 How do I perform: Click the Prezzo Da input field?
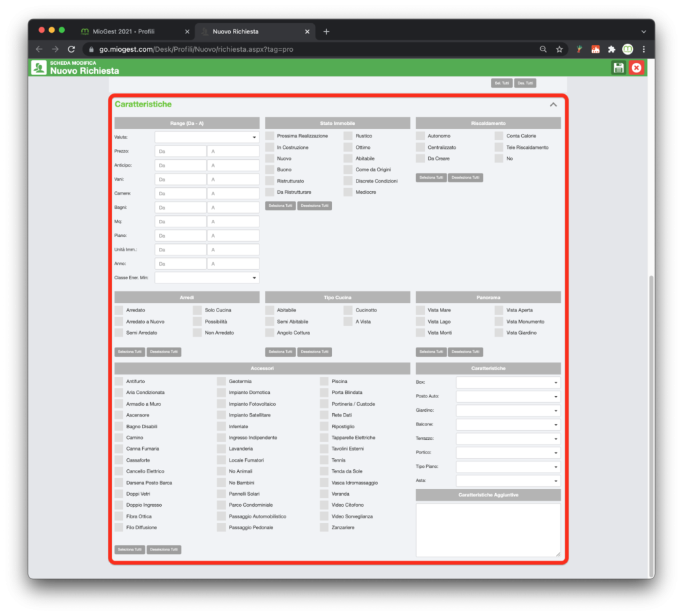coord(180,152)
